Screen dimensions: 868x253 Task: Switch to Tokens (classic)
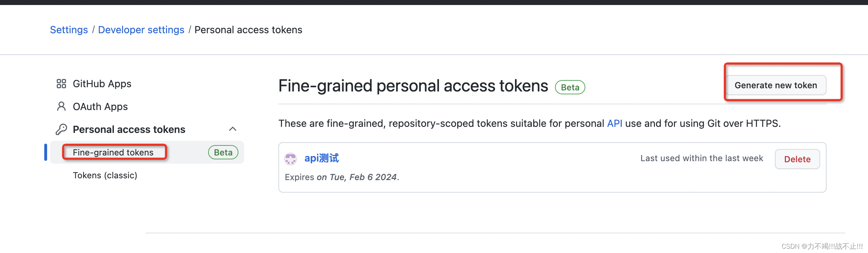[x=105, y=175]
